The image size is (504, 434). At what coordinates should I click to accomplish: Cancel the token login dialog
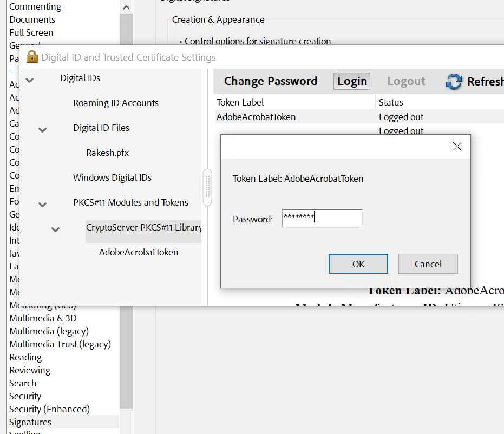click(x=428, y=264)
